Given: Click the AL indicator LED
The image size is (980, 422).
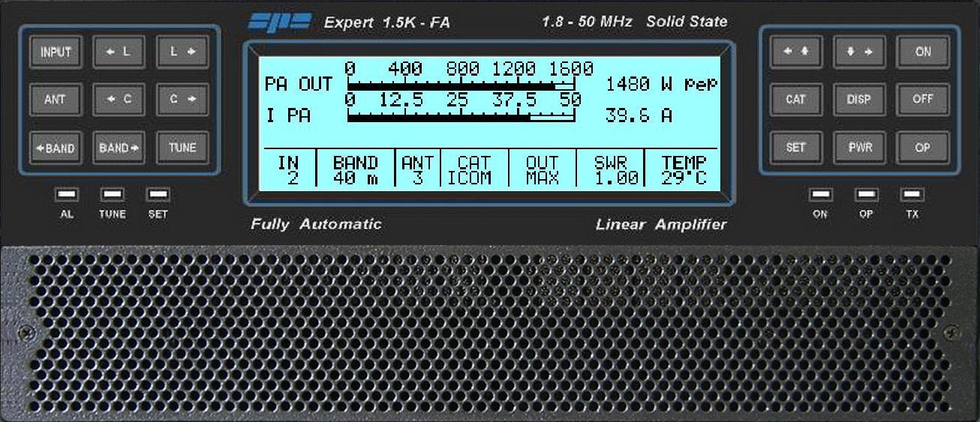Looking at the screenshot, I should coord(67,195).
